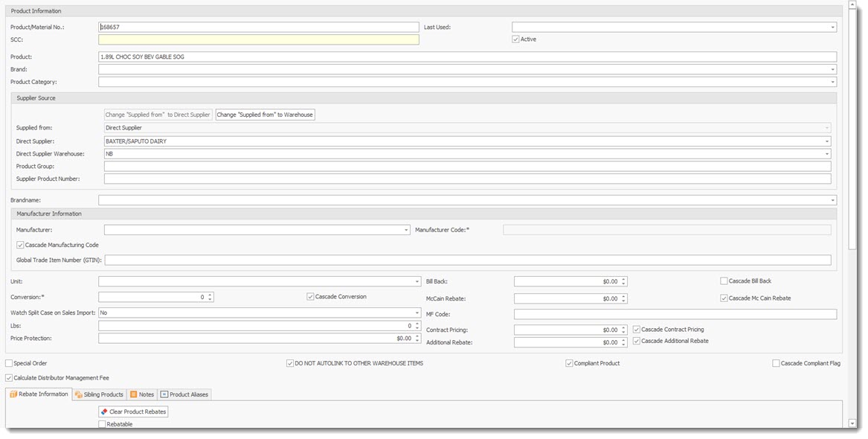Click the Sibling Products stacked-items icon
868x439 pixels.
(x=77, y=394)
